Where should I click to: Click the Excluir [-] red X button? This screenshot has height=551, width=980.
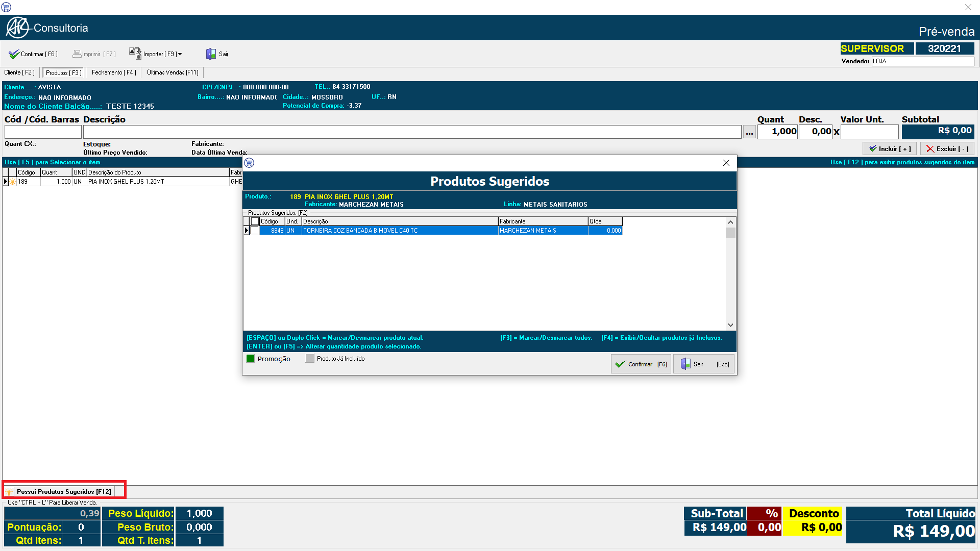tap(947, 149)
